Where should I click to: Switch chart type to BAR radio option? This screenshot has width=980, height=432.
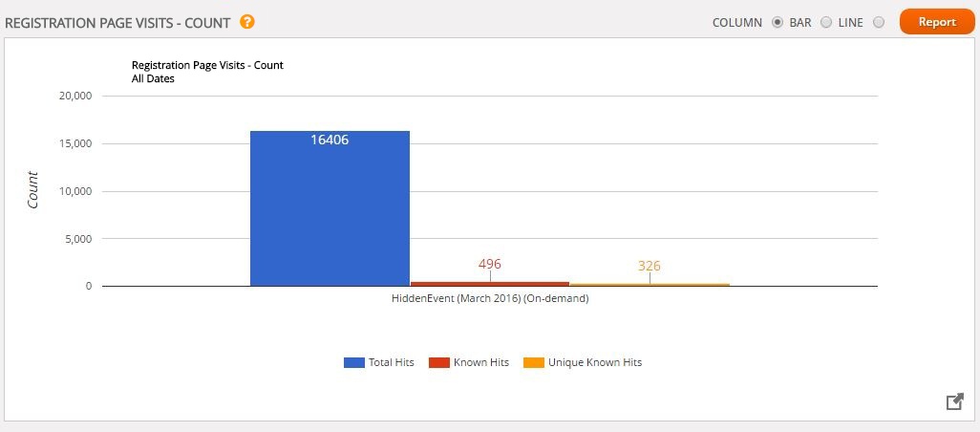click(x=825, y=23)
